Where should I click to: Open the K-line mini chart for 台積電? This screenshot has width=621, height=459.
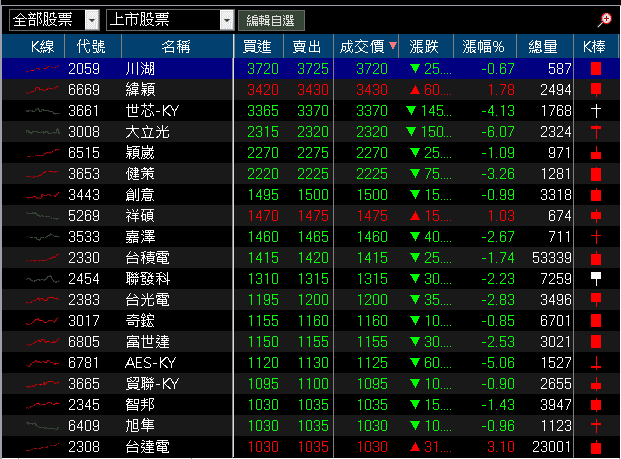pyautogui.click(x=42, y=258)
